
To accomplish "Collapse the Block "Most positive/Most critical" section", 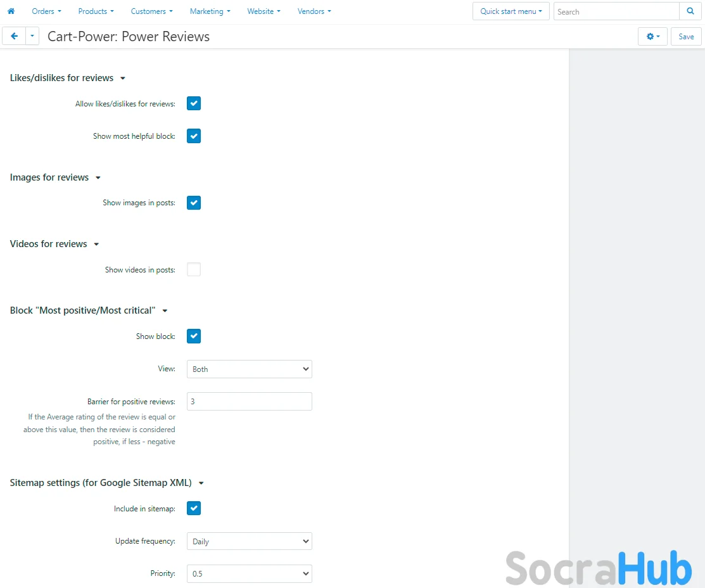I will 89,310.
